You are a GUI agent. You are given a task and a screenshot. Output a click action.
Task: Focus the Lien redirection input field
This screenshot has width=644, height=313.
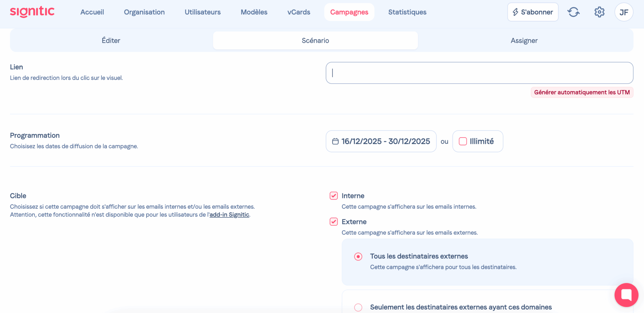coord(479,73)
